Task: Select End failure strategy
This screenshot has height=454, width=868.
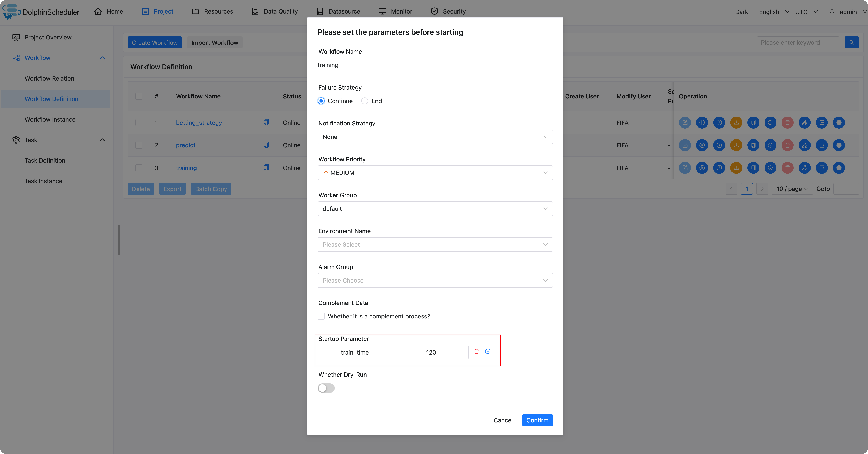Action: [365, 101]
